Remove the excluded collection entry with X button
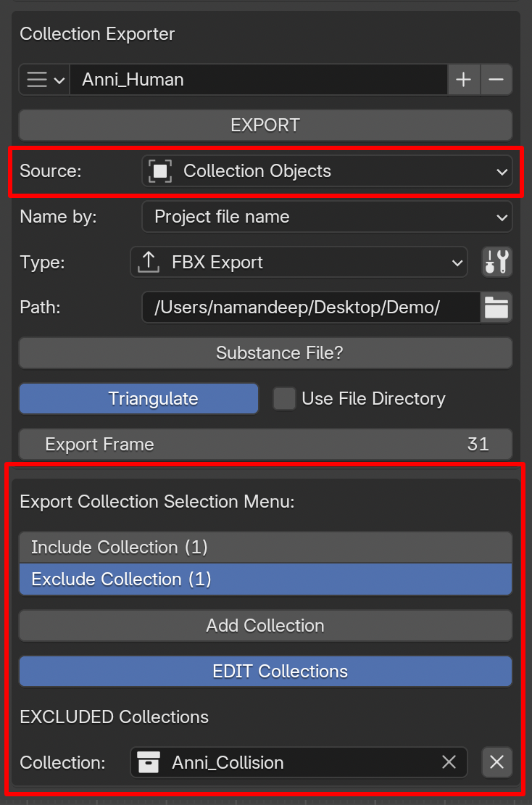This screenshot has width=532, height=805. pos(496,762)
